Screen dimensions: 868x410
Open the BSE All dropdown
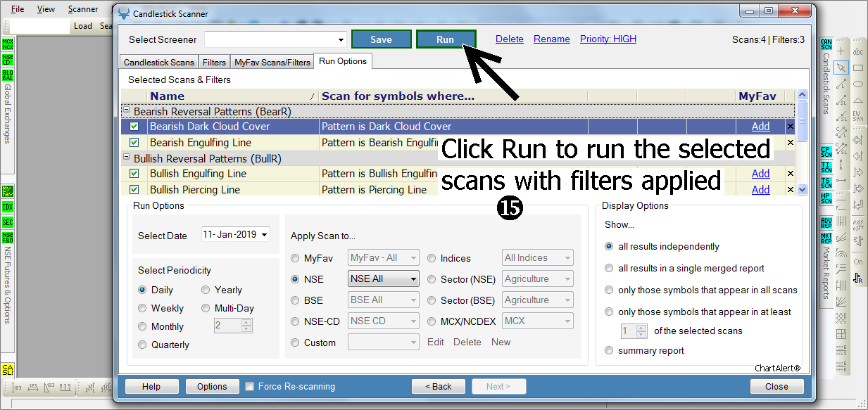[x=384, y=300]
